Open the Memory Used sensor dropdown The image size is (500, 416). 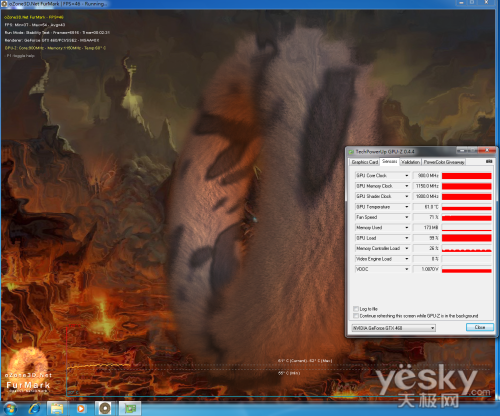click(x=407, y=228)
